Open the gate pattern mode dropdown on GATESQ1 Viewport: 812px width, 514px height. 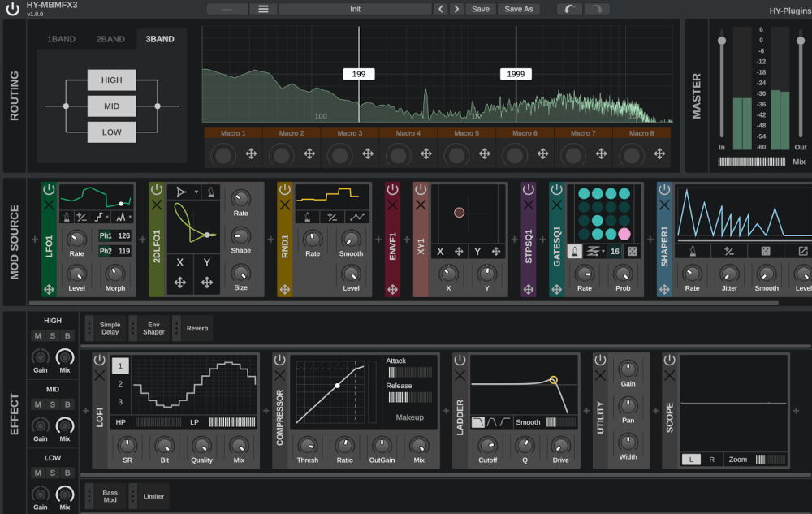pos(594,252)
